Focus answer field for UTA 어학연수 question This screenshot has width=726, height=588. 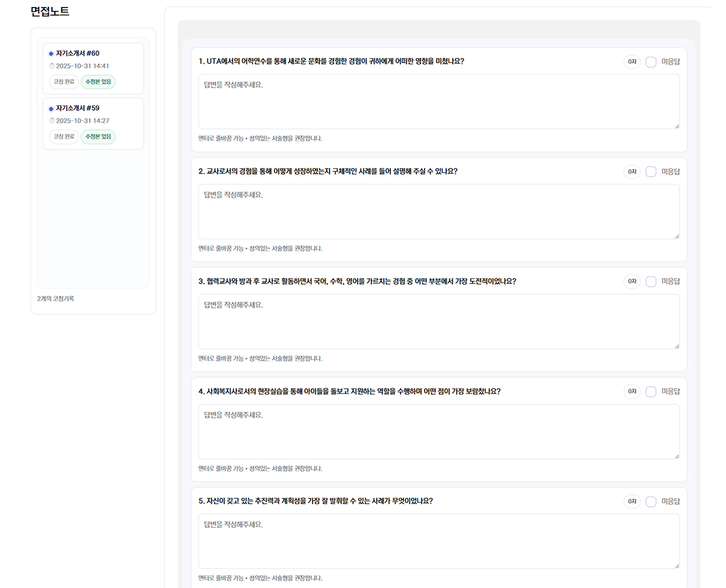(x=438, y=101)
